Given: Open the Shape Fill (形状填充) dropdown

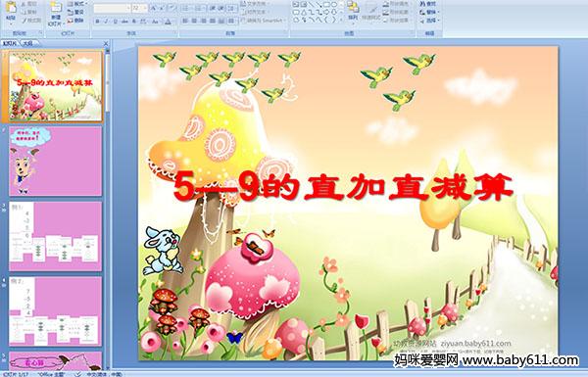Looking at the screenshot, I should 398,4.
